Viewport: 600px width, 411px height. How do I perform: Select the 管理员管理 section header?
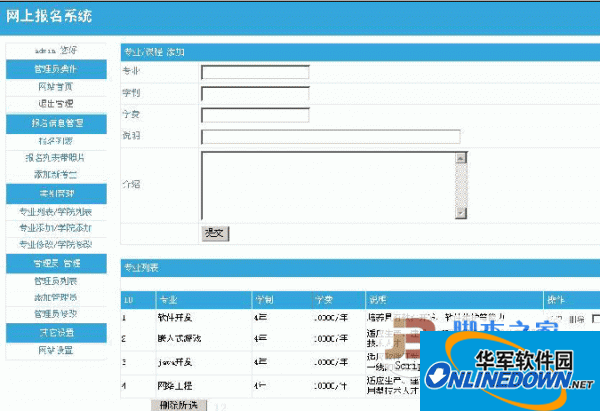tap(56, 264)
